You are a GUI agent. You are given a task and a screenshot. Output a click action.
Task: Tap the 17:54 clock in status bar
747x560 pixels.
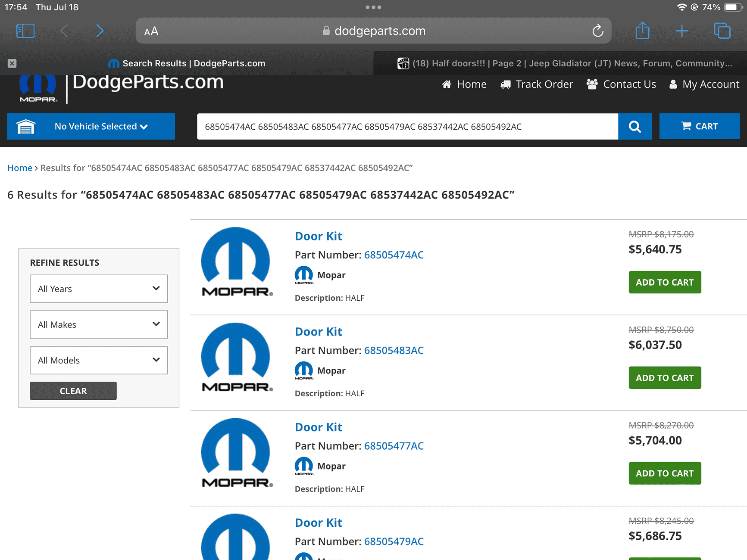(x=16, y=7)
